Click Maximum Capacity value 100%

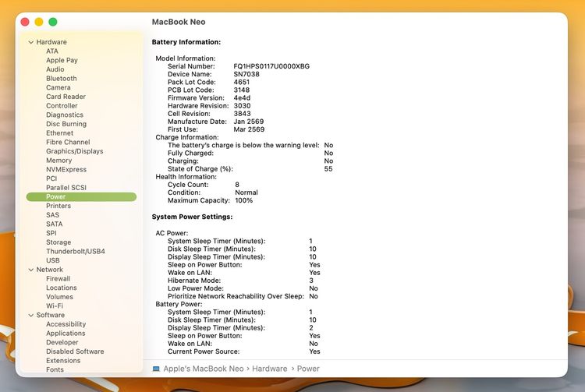click(x=243, y=200)
